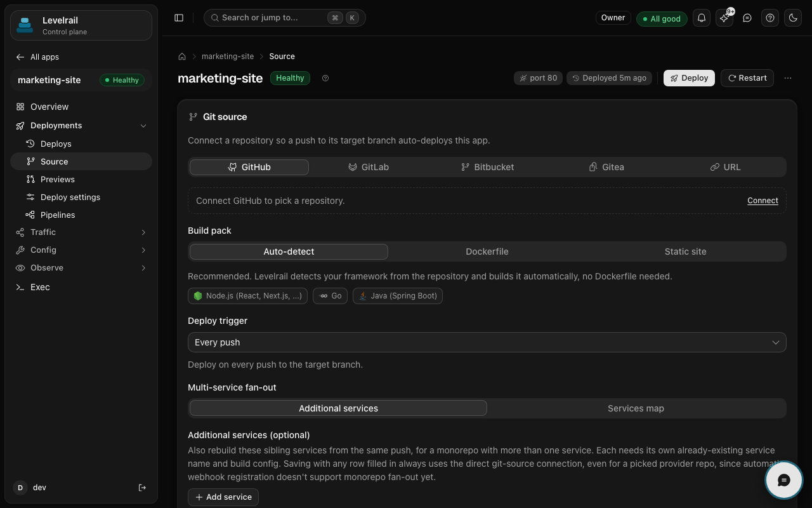Toggle dark mode moon icon
Screen dimensions: 812x508
tap(793, 18)
